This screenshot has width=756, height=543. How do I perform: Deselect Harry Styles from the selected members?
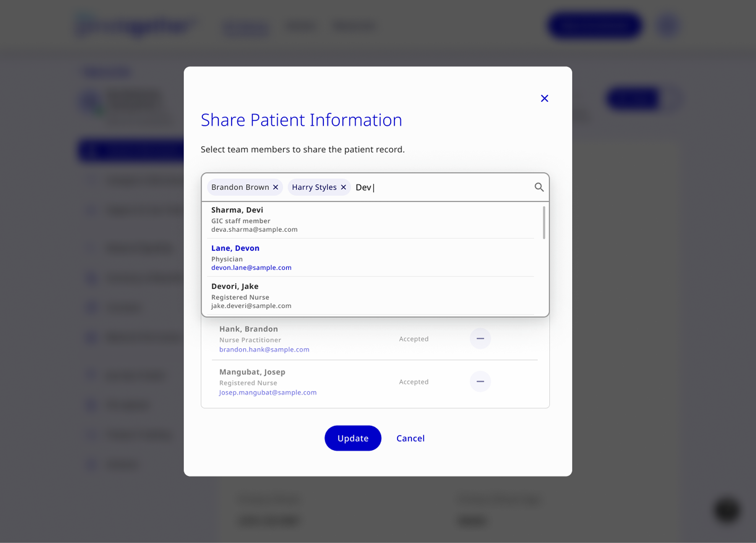pyautogui.click(x=343, y=187)
